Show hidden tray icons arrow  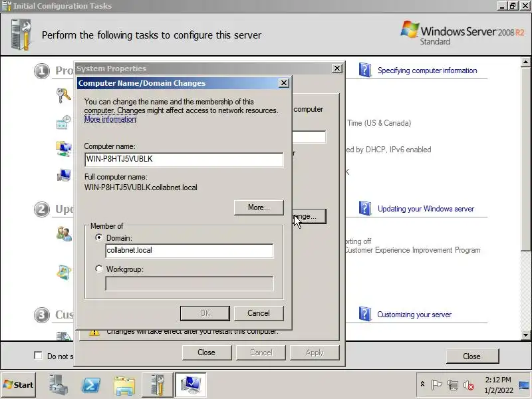(x=422, y=384)
